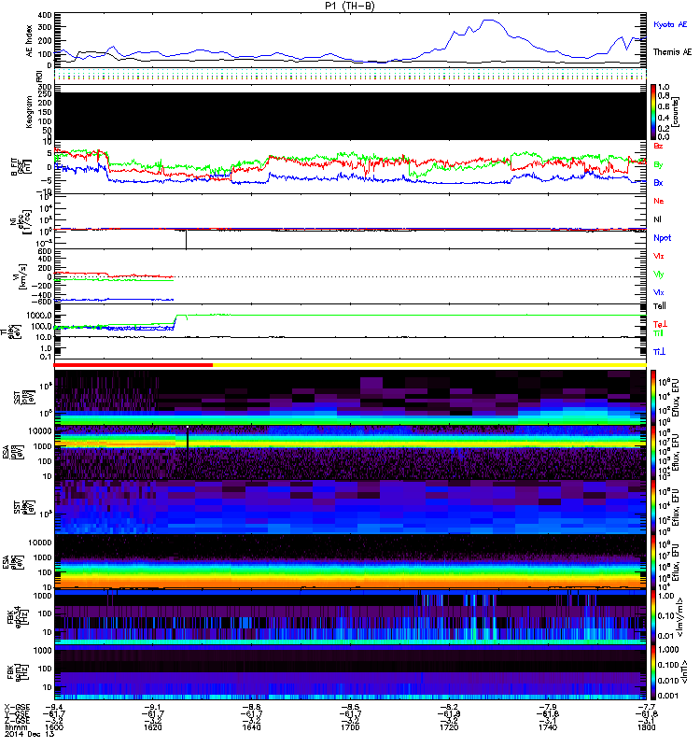
Task: Click the 1720 time tick label
Action: click(449, 727)
